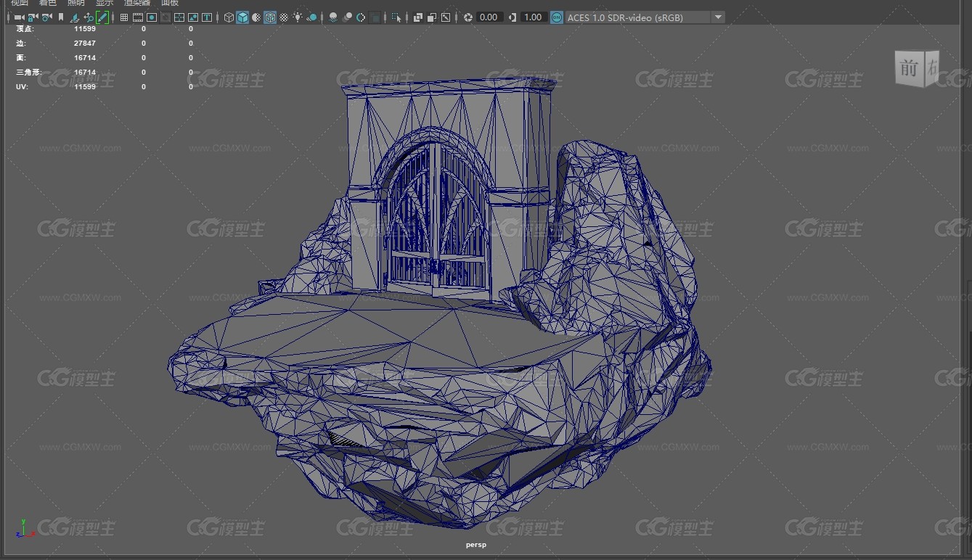
Task: Select the Grease Pencil tool icon
Action: coord(102,17)
